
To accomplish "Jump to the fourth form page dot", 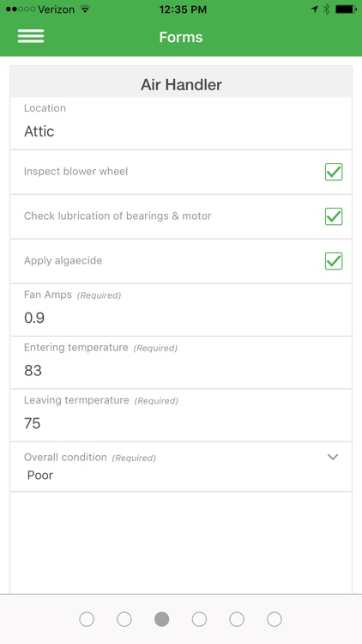I will (x=200, y=619).
